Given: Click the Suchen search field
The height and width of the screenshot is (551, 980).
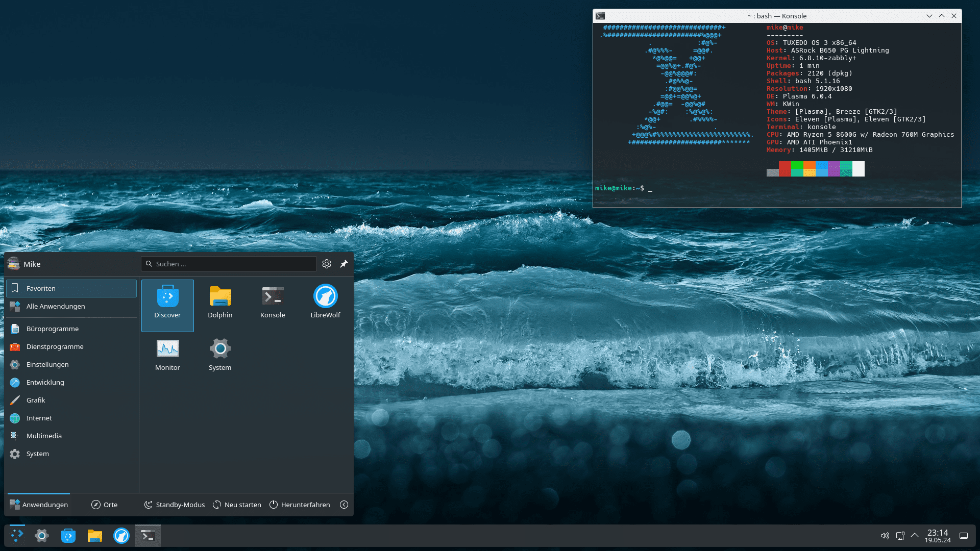Looking at the screenshot, I should coord(229,264).
